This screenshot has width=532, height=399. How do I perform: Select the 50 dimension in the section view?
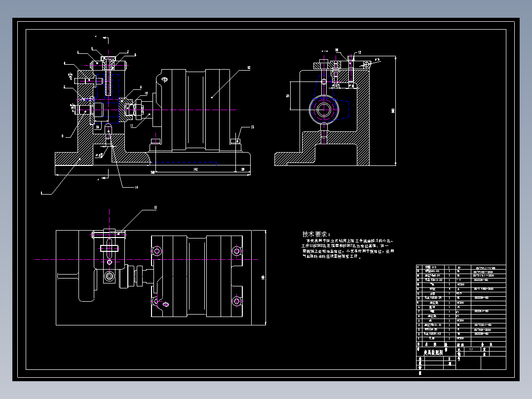pos(288,95)
